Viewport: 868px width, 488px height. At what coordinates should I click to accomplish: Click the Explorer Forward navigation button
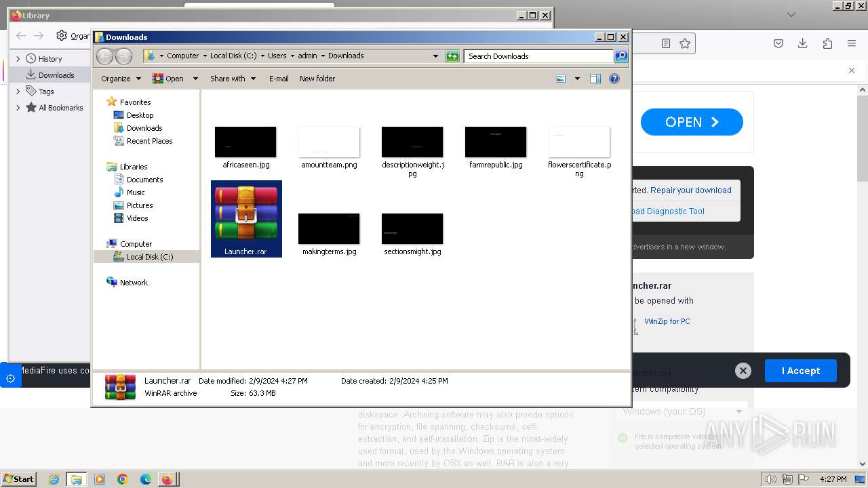(x=123, y=56)
